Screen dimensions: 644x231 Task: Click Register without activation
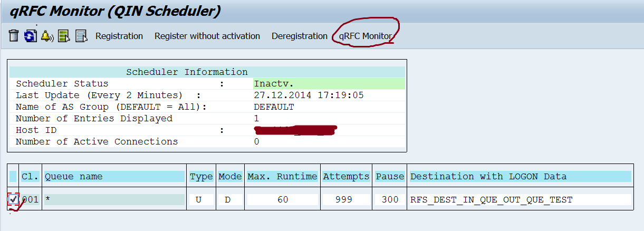(207, 36)
